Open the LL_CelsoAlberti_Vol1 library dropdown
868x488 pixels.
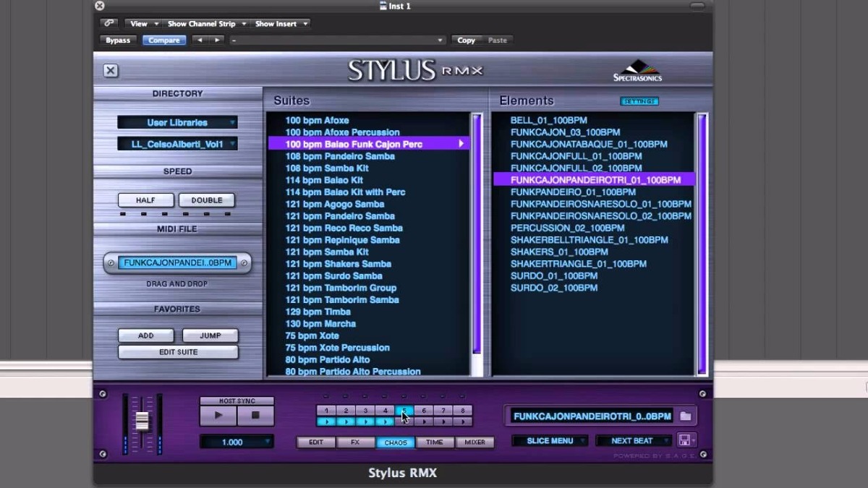click(x=177, y=144)
